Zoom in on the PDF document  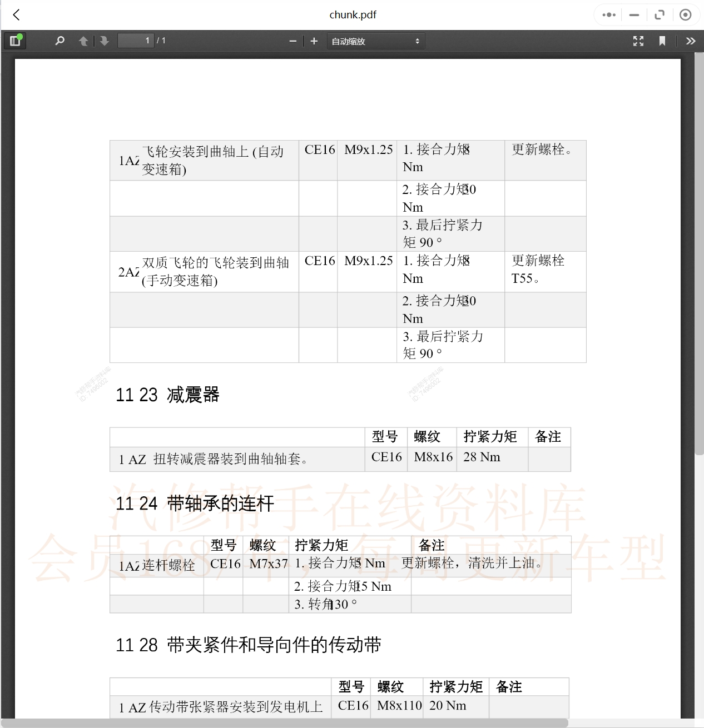(314, 41)
